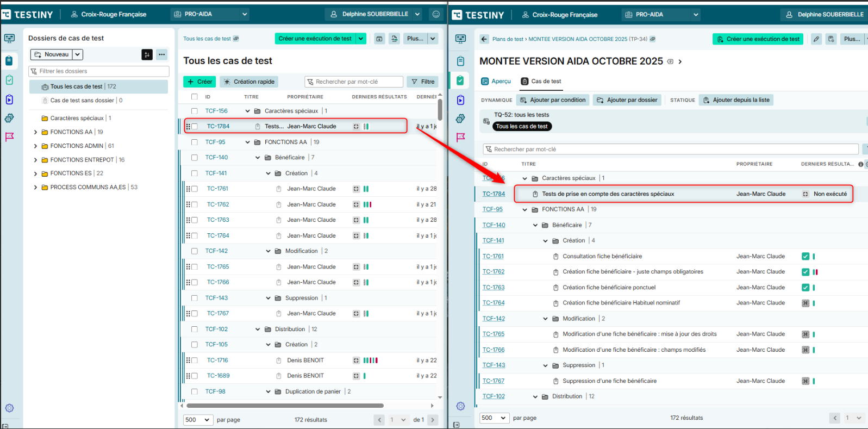Click the Filtrer les dossiers field
The height and width of the screenshot is (429, 868).
[x=99, y=71]
